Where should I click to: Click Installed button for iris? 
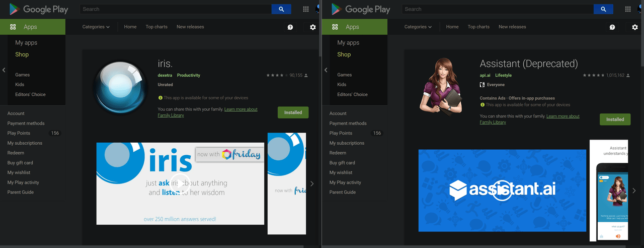tap(293, 112)
